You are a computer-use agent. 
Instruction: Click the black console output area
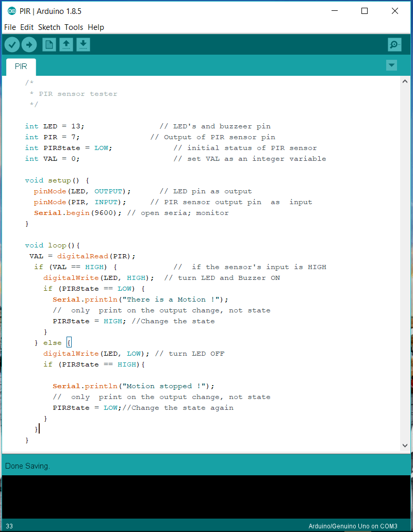pyautogui.click(x=206, y=496)
